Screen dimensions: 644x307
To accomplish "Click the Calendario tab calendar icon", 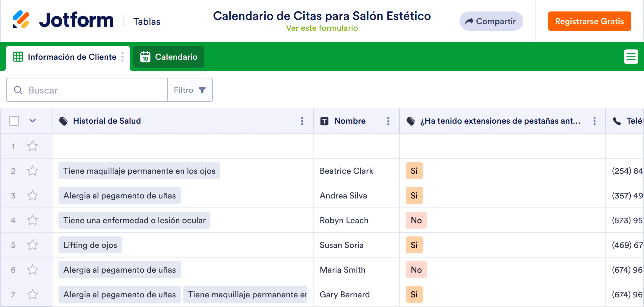I will 145,57.
